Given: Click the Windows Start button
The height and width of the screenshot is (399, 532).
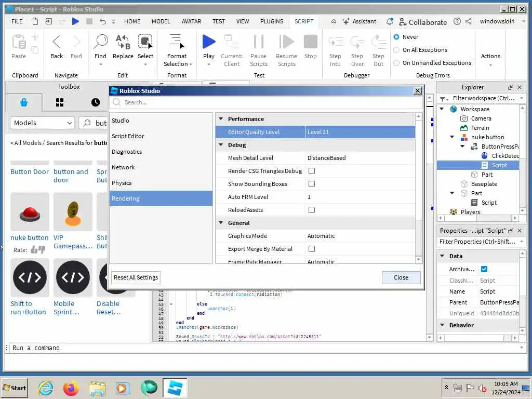Looking at the screenshot, I should (x=14, y=388).
